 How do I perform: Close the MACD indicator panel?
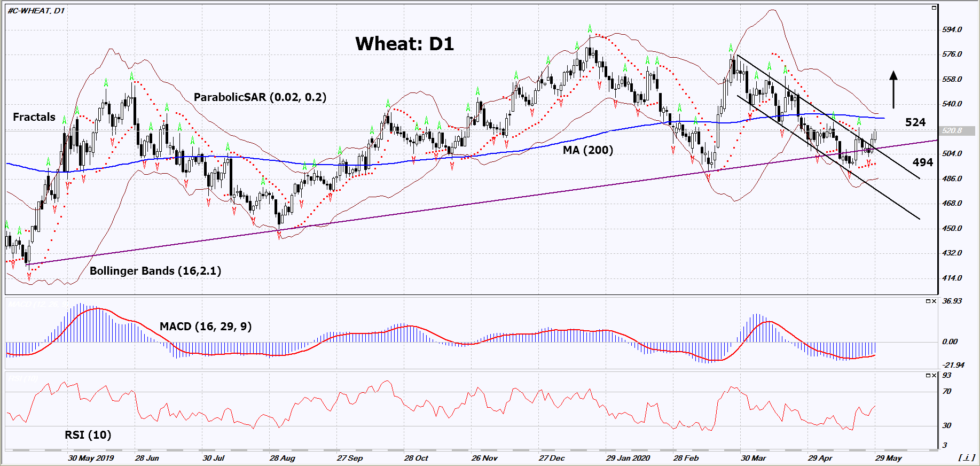coord(934,301)
